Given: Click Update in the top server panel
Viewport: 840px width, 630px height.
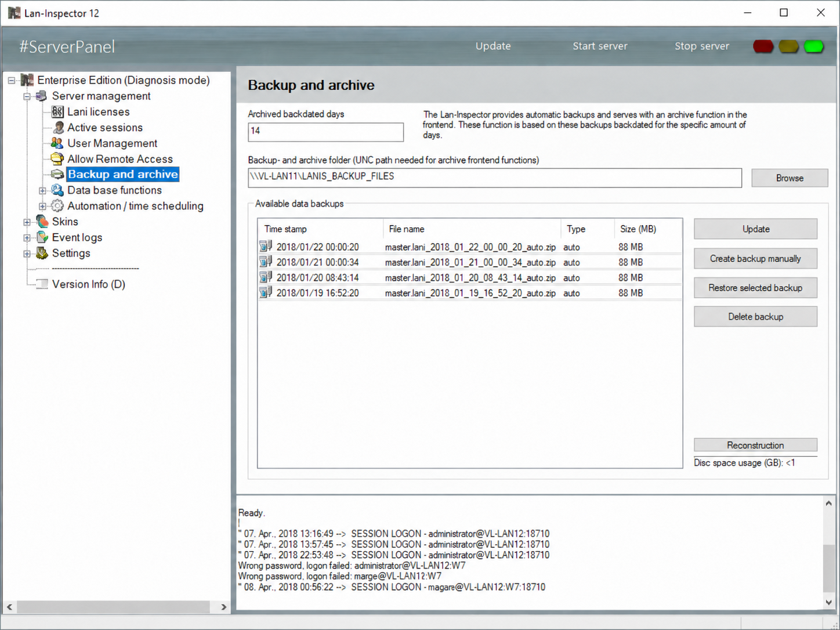Looking at the screenshot, I should 493,46.
